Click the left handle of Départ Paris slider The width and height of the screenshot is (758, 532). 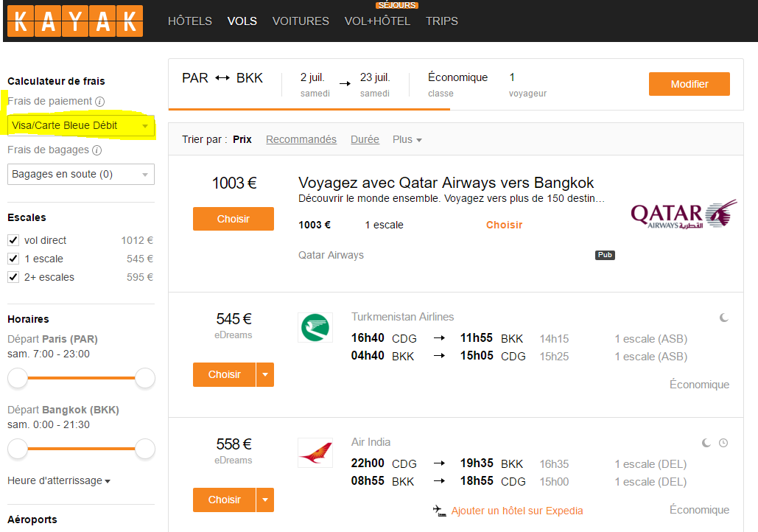click(18, 378)
